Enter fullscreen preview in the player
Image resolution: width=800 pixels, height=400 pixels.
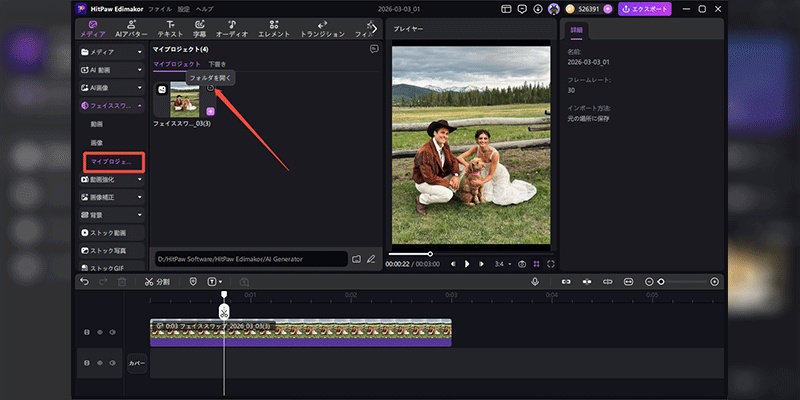tap(551, 264)
